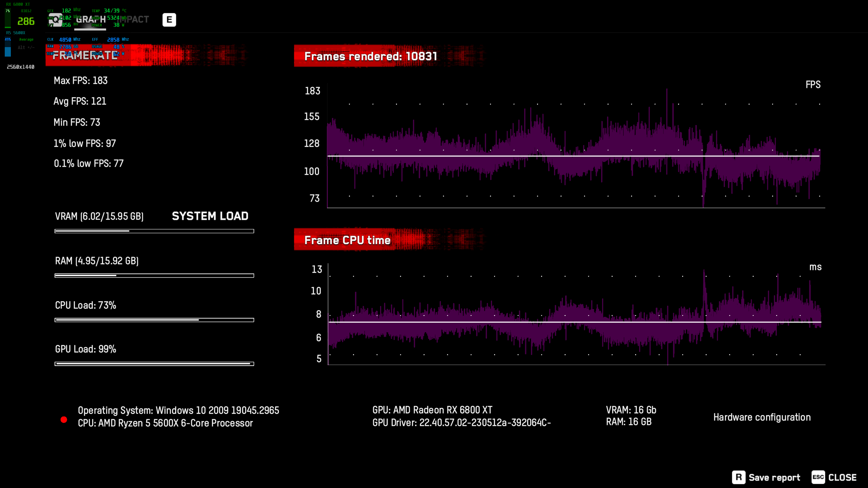Viewport: 868px width, 488px height.
Task: Click the Save report button
Action: 774,477
